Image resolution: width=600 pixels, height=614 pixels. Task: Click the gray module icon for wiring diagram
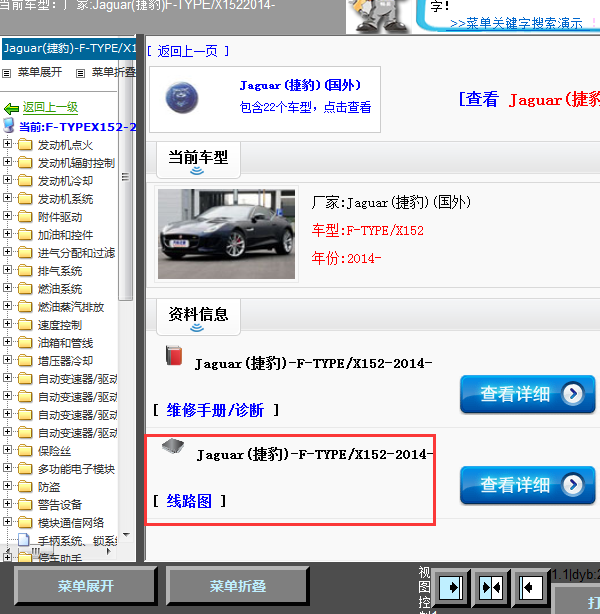tap(173, 446)
